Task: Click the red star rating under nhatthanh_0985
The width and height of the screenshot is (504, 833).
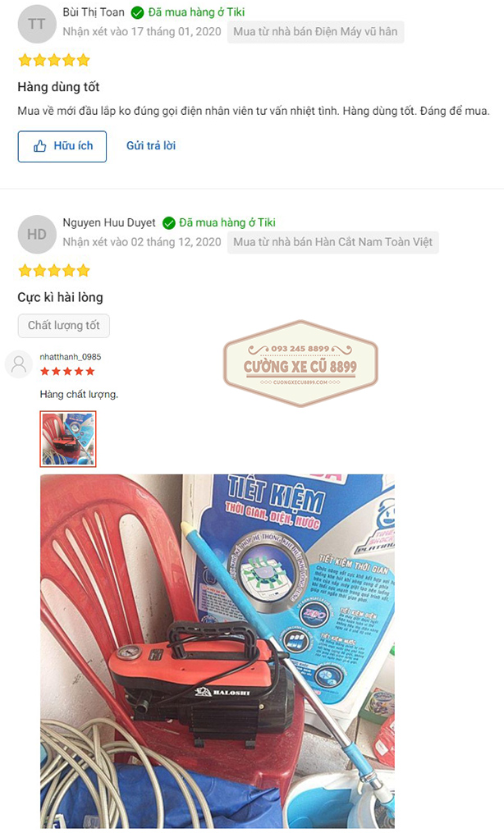Action: [x=67, y=371]
